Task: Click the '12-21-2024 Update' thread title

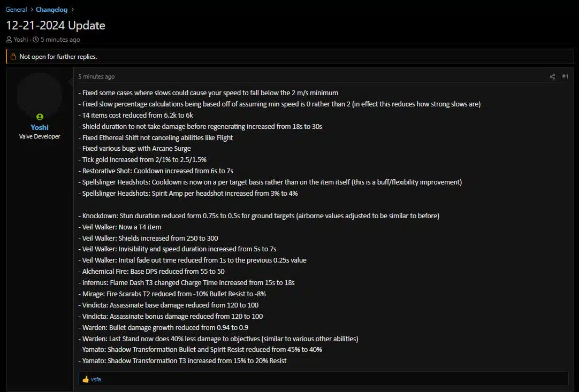Action: coord(56,25)
